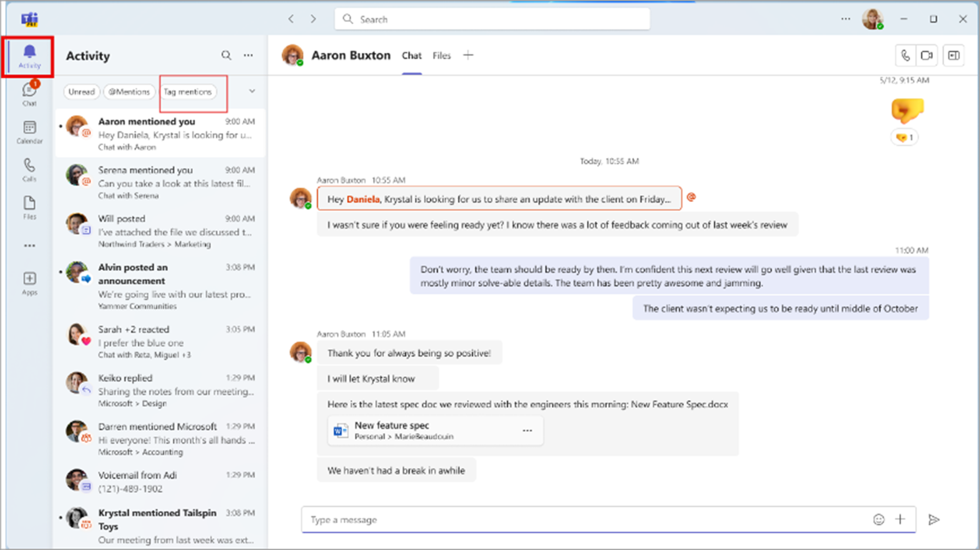Screen dimensions: 980x550
Task: Open the Chat section in sidebar
Action: coord(30,94)
